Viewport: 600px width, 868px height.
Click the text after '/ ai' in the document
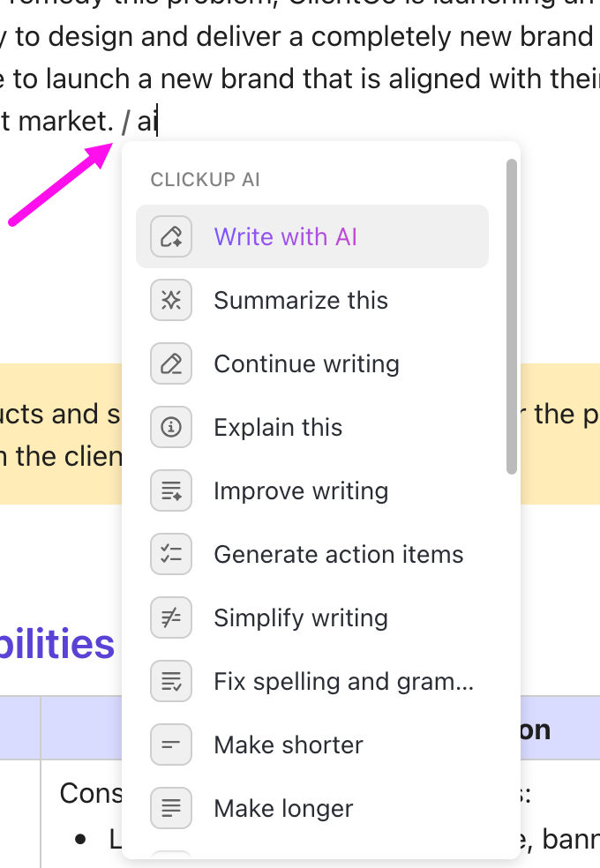[157, 121]
